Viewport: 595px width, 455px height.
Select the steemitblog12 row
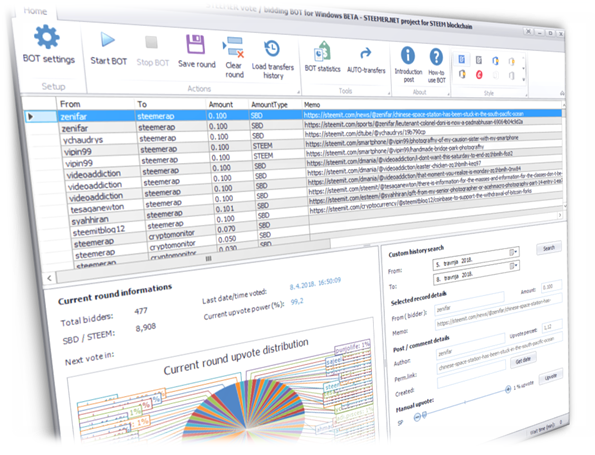click(98, 231)
